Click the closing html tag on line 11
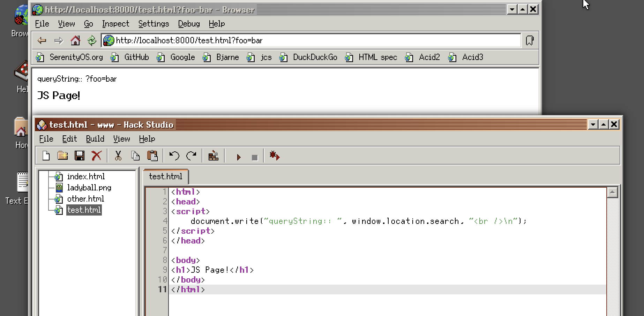Viewport: 644px width, 316px height. [188, 289]
